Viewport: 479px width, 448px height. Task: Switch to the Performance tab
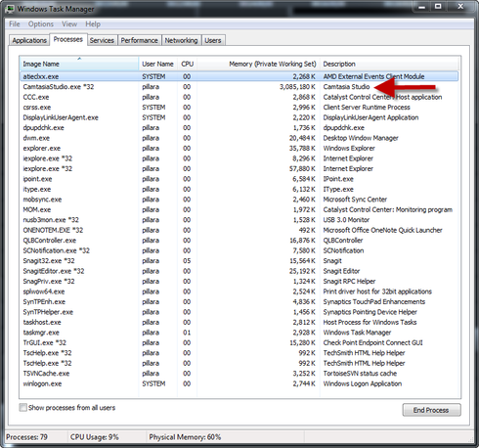140,40
